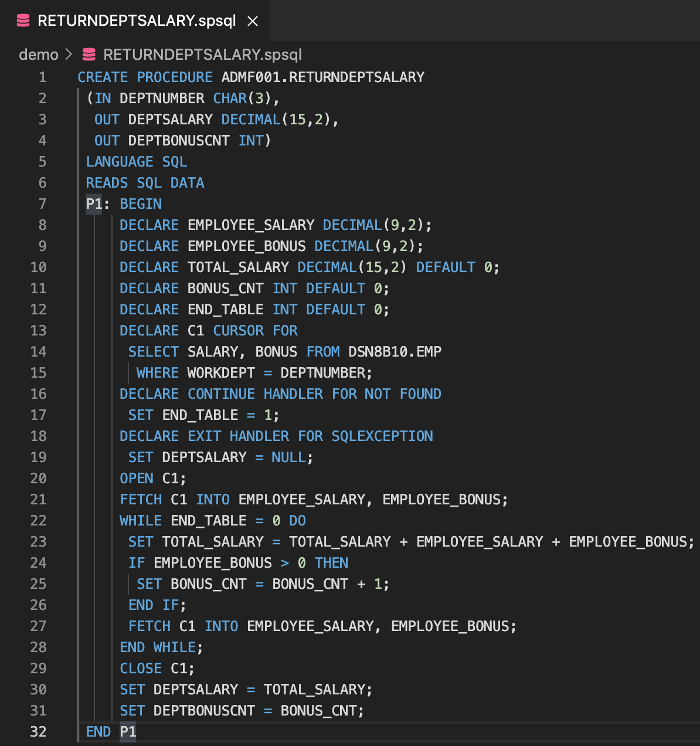Click the CLOSE C1 statement
700x746 pixels.
pos(156,668)
